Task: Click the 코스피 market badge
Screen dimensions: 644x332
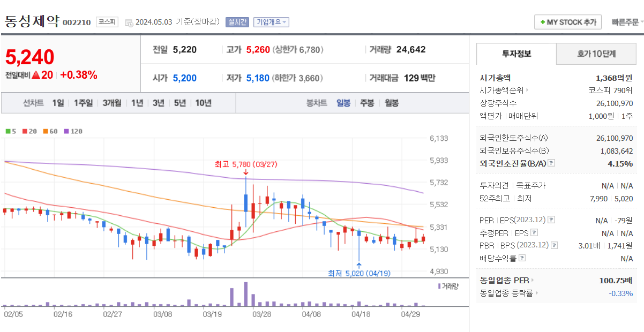Action: pos(107,22)
